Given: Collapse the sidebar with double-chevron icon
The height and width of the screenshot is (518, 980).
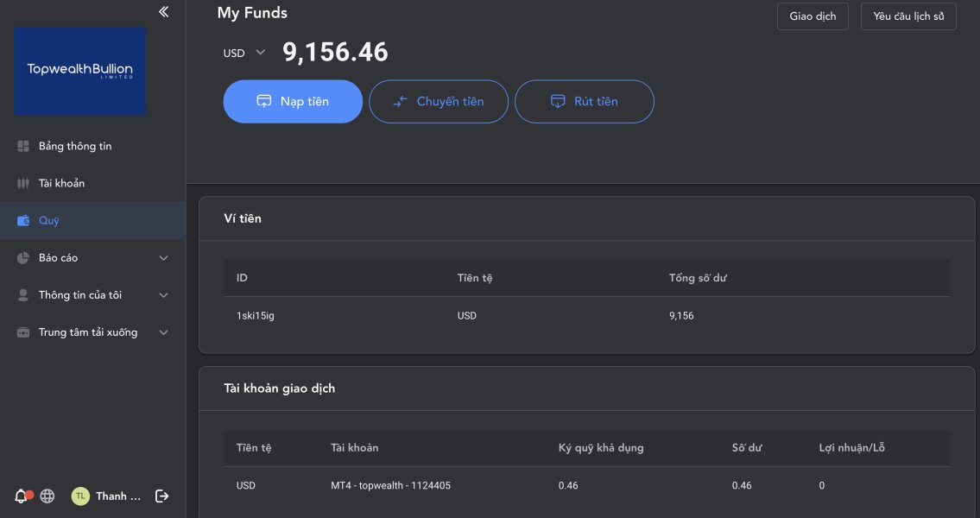Looking at the screenshot, I should pos(164,11).
